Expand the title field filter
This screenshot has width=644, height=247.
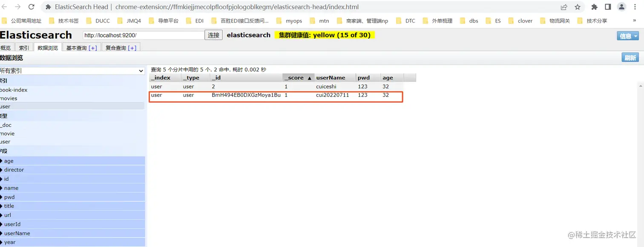(72, 206)
